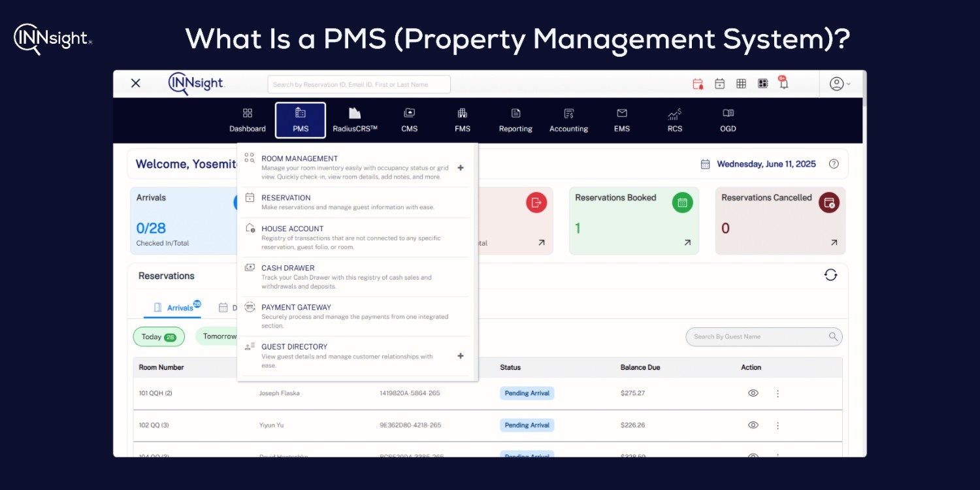Open the grid view icon in header
Viewport: 980px width, 490px height.
pos(741,84)
